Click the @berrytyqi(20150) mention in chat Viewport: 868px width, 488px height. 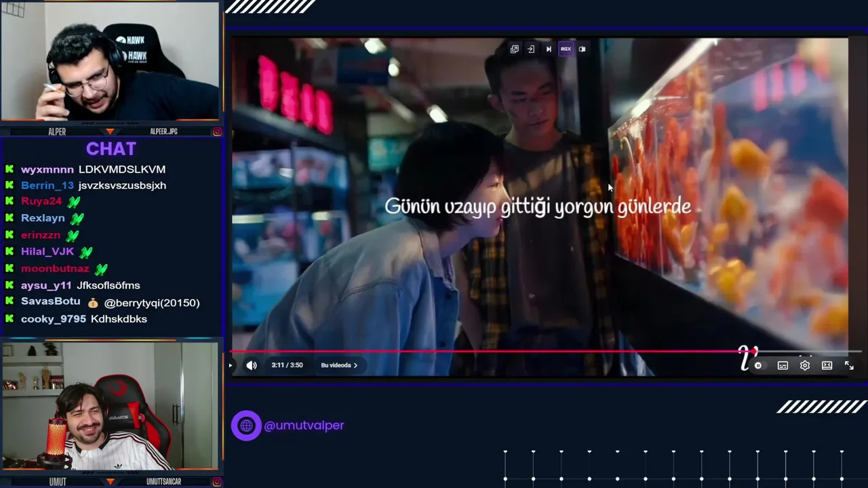pos(152,303)
